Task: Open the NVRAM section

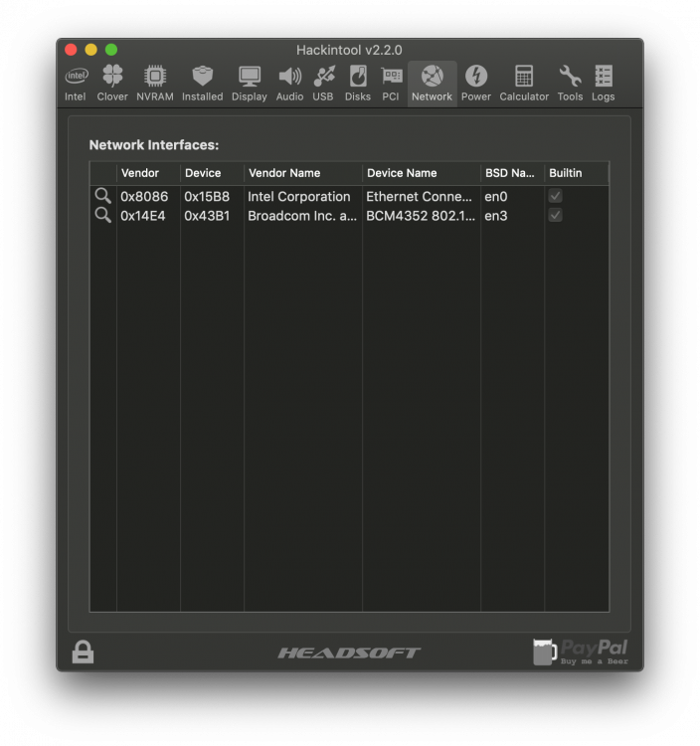Action: coord(155,84)
